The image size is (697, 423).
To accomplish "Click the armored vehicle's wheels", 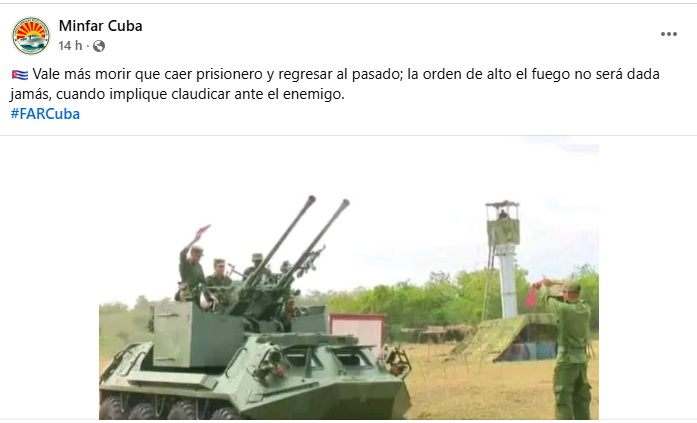I will click(x=164, y=409).
